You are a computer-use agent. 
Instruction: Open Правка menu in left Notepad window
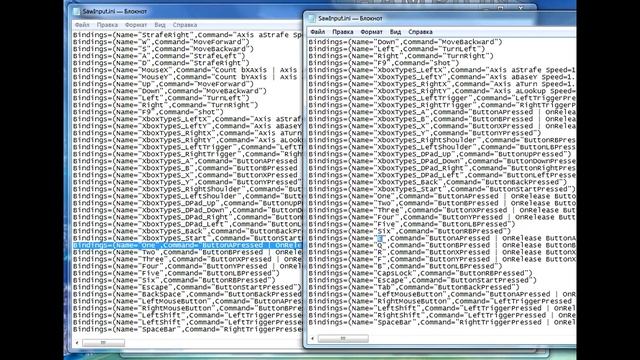pos(107,25)
